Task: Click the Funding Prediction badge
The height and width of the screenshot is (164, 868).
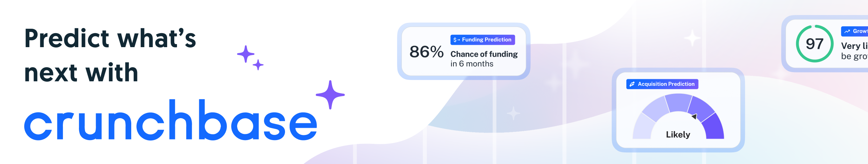Action: click(x=482, y=40)
